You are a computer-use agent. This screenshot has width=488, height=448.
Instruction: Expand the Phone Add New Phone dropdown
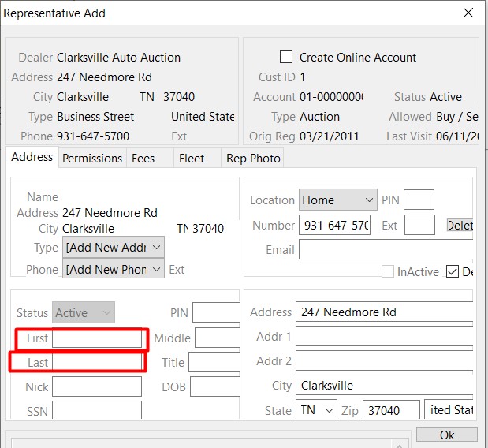[x=114, y=270]
